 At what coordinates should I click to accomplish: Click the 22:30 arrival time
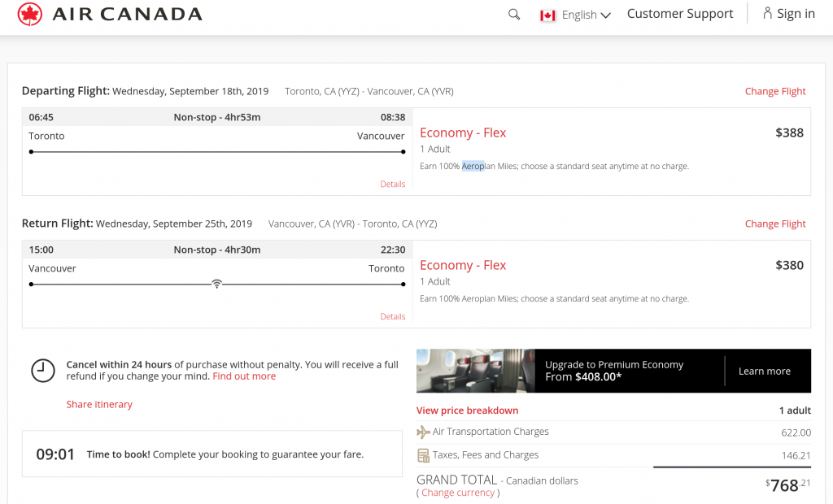pos(393,250)
